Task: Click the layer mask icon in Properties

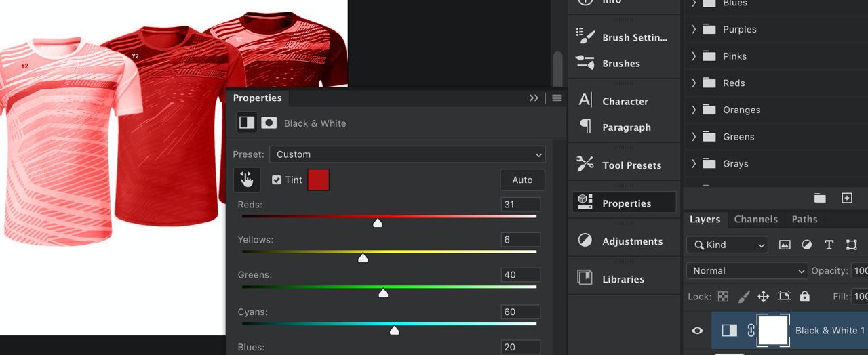Action: (x=269, y=123)
